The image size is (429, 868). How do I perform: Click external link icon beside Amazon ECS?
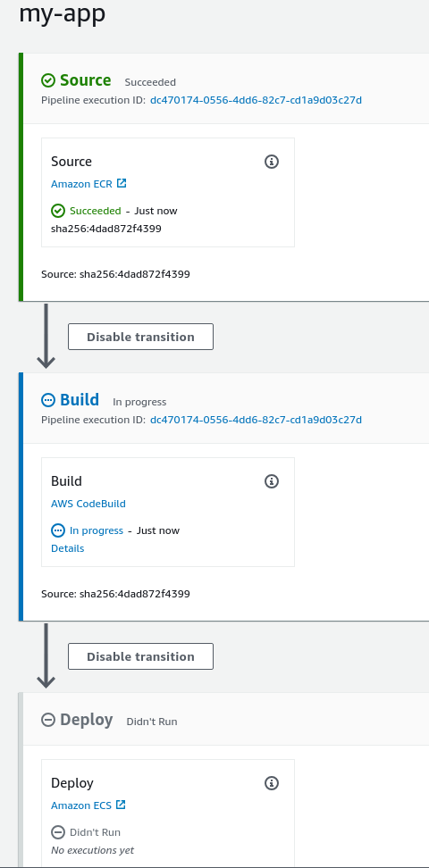point(121,805)
